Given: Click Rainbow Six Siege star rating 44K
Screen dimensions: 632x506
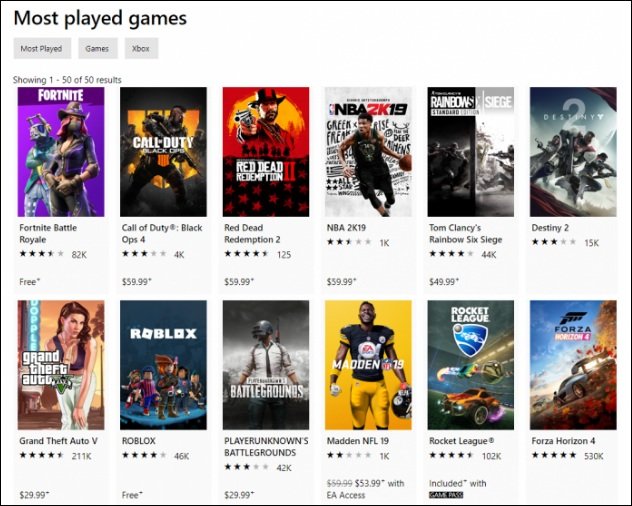Looking at the screenshot, I should (x=463, y=254).
